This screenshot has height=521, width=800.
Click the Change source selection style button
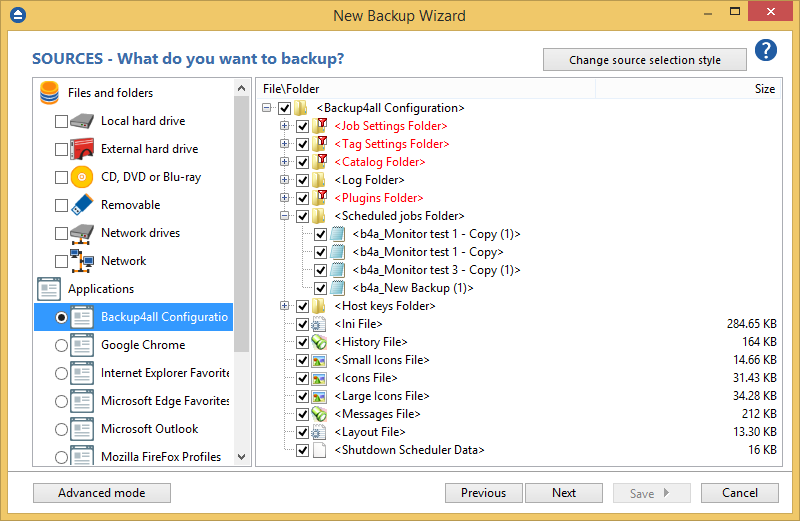[x=644, y=60]
